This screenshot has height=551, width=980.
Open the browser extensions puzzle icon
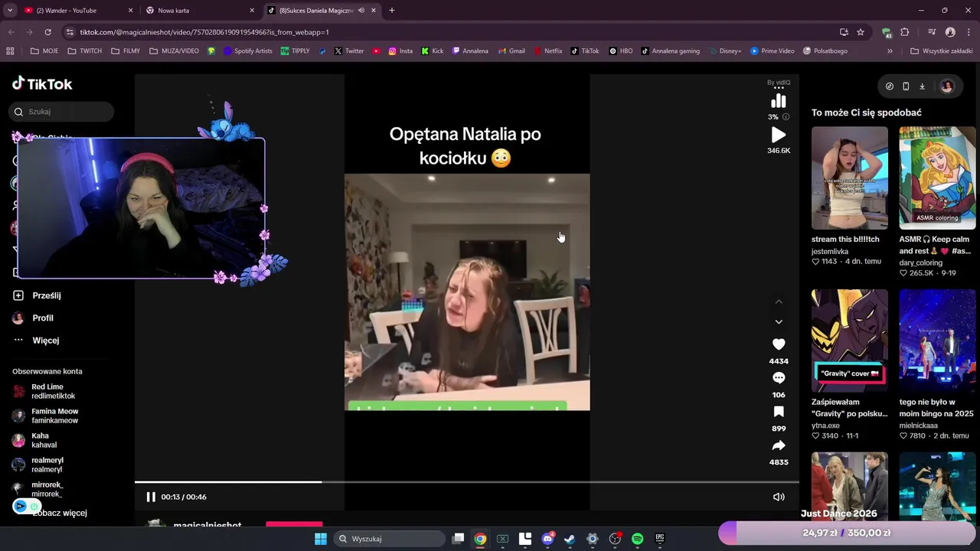coord(904,32)
